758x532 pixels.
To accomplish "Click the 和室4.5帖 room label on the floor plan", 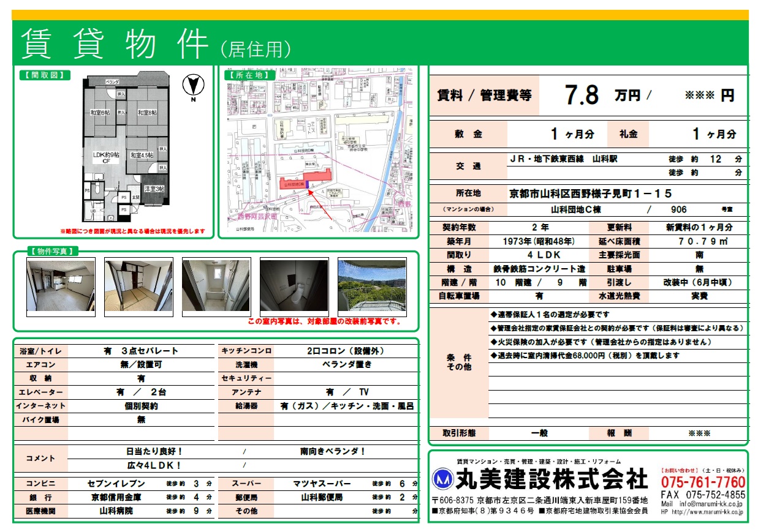I will [x=142, y=155].
